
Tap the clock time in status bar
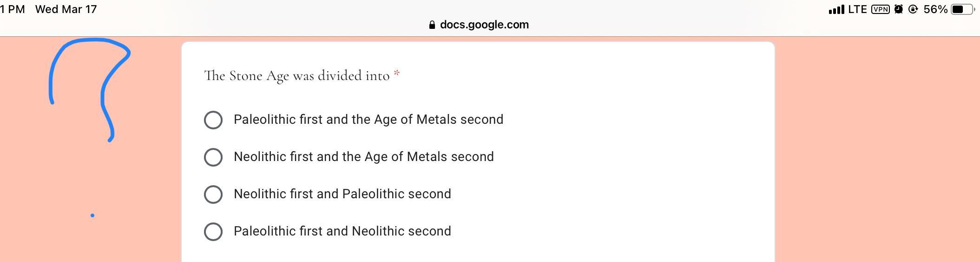(x=13, y=10)
